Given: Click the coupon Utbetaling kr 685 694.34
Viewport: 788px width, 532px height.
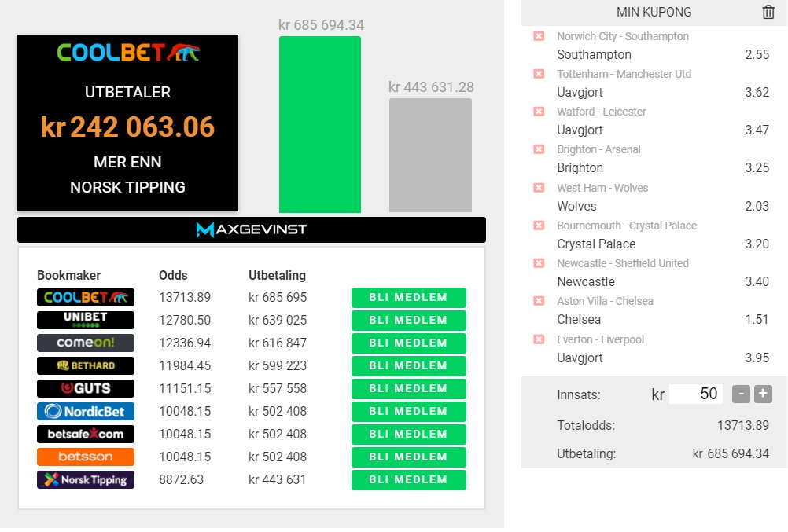Looking at the screenshot, I should pyautogui.click(x=731, y=453).
